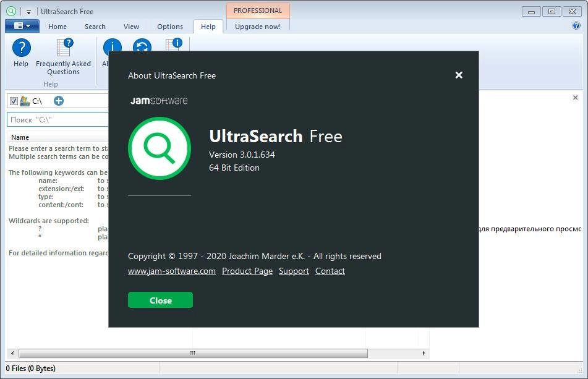Open the Upgrade now! tab
The width and height of the screenshot is (588, 379).
pyautogui.click(x=258, y=27)
